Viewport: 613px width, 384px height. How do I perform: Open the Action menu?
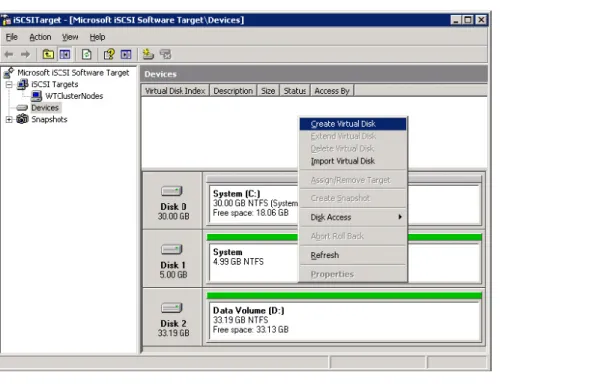tap(40, 37)
